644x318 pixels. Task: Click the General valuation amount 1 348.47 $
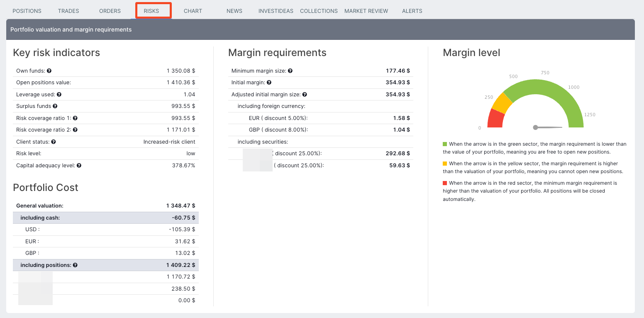(x=181, y=206)
